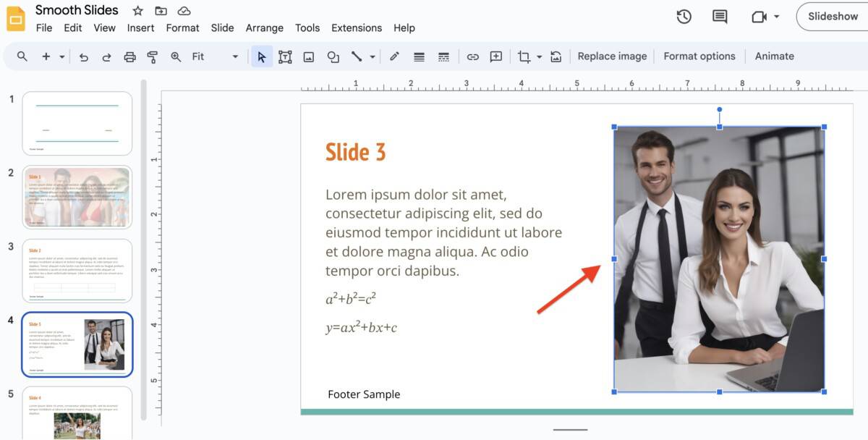Click the Undo icon

click(x=85, y=56)
